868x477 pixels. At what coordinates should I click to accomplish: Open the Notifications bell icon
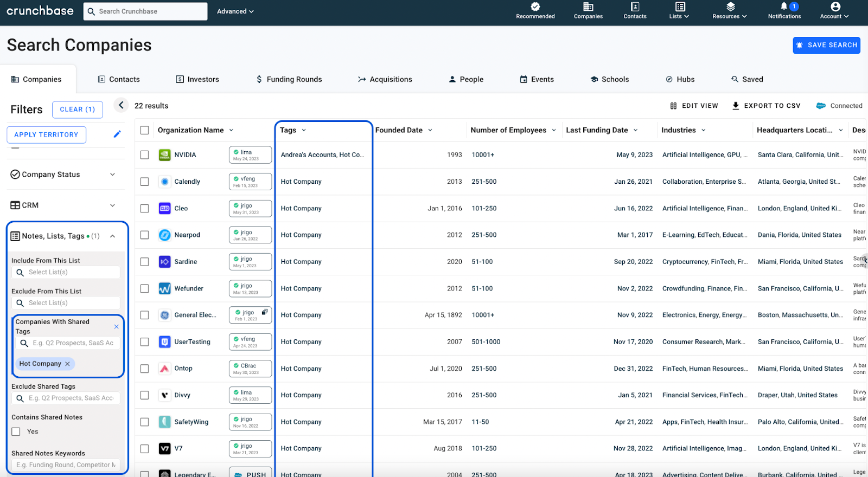(784, 7)
